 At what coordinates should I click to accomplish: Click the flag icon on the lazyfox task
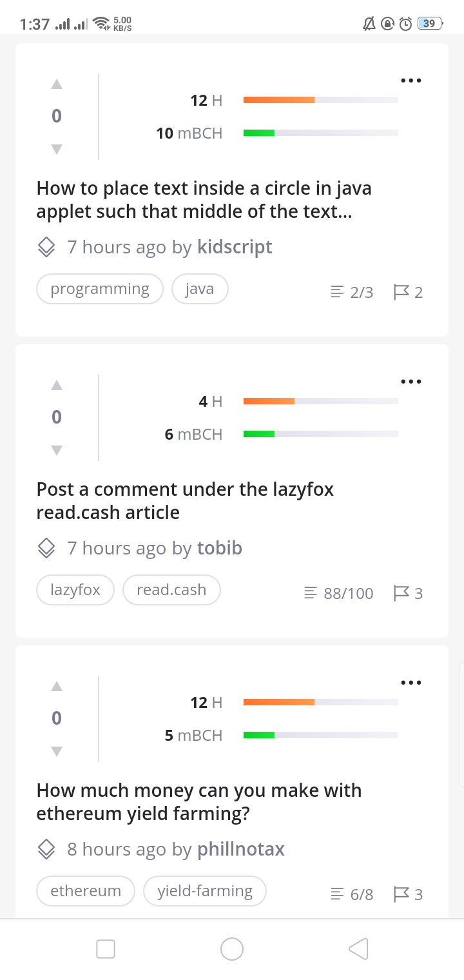click(401, 593)
